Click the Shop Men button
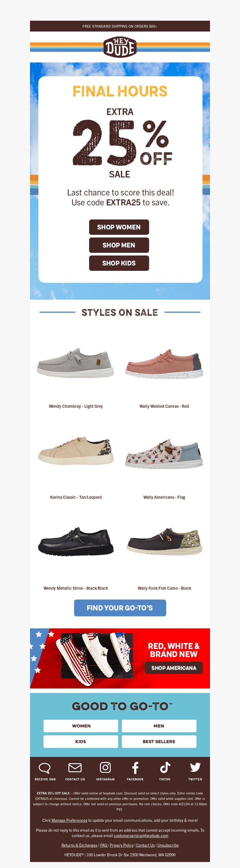The height and width of the screenshot is (868, 240). 119,245
